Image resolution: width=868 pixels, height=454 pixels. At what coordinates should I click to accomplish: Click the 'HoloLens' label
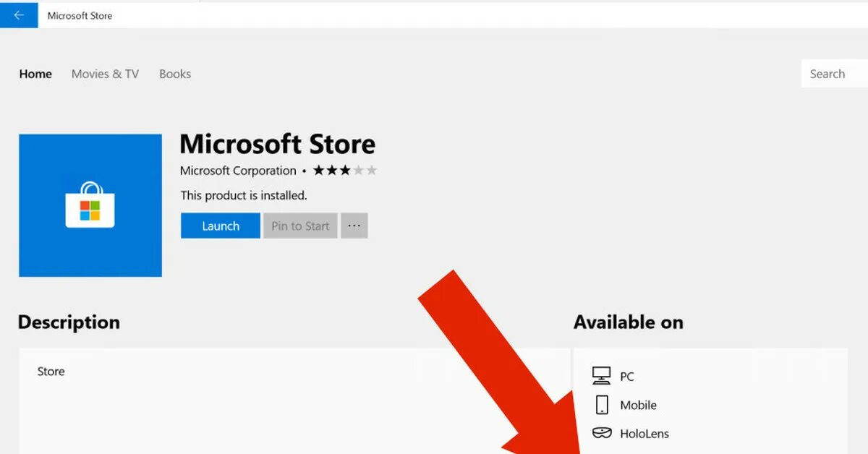tap(644, 434)
